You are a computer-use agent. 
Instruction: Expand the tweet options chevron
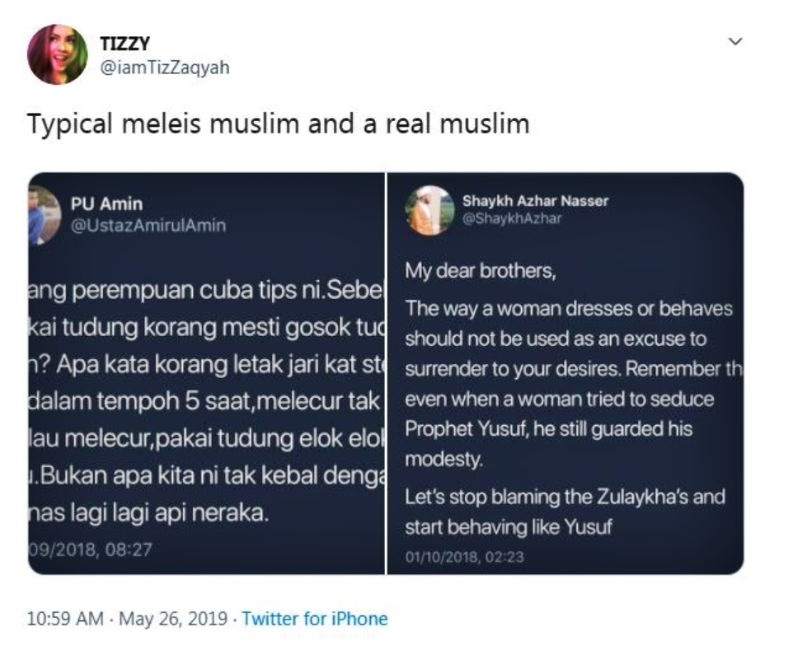(735, 41)
